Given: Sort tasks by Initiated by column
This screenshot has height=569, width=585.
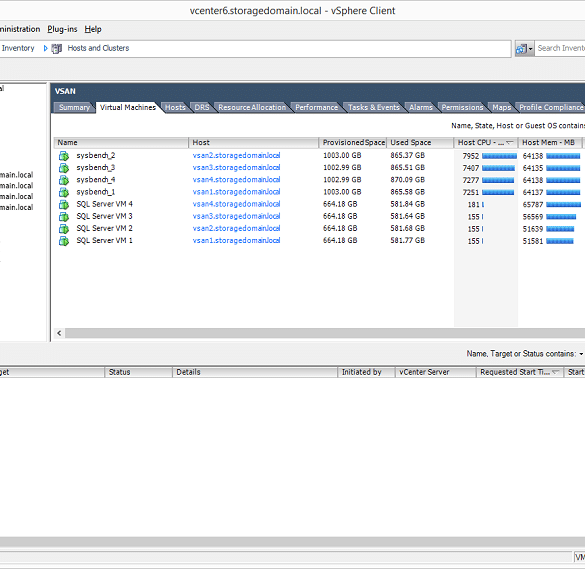Looking at the screenshot, I should click(366, 372).
